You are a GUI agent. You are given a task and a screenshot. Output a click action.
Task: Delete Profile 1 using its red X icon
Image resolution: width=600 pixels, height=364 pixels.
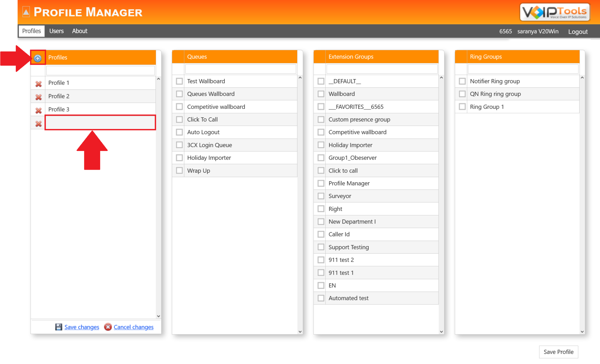click(38, 84)
